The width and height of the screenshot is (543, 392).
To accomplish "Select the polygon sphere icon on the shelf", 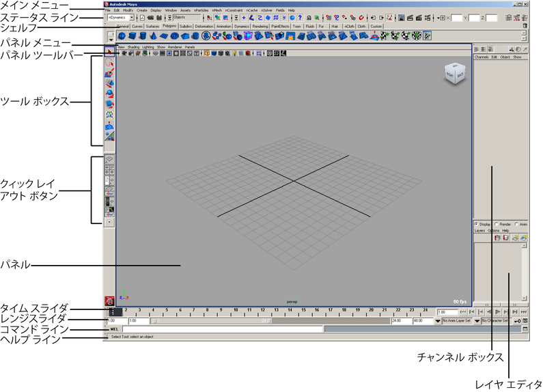I will 123,36.
